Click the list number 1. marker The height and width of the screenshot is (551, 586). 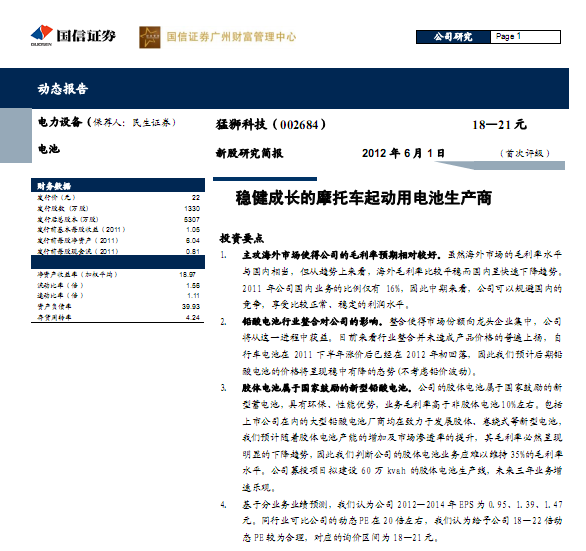223,255
